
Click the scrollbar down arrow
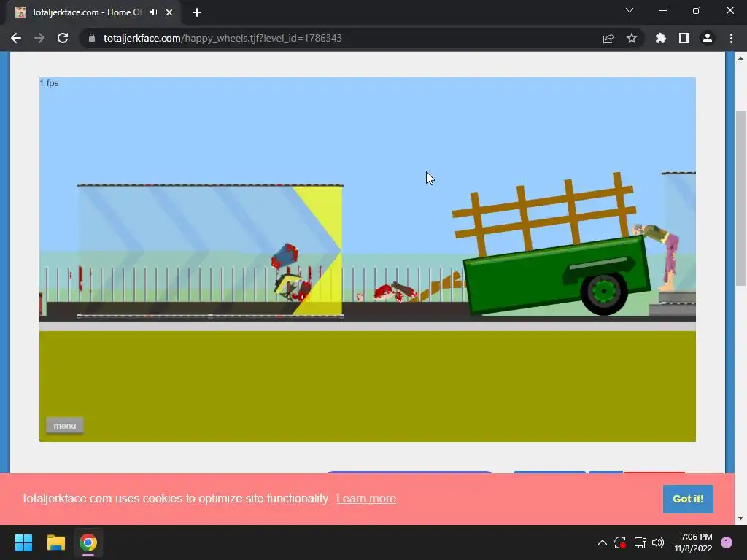click(740, 518)
